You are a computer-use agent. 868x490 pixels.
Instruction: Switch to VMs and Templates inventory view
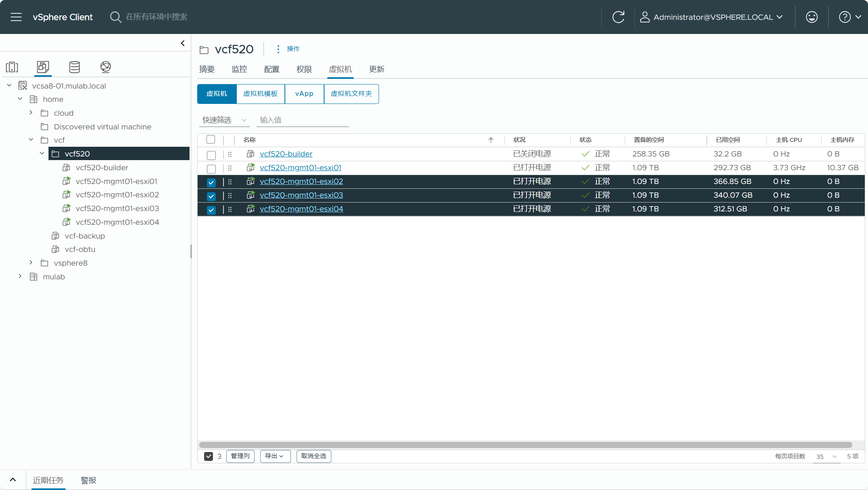tap(43, 67)
